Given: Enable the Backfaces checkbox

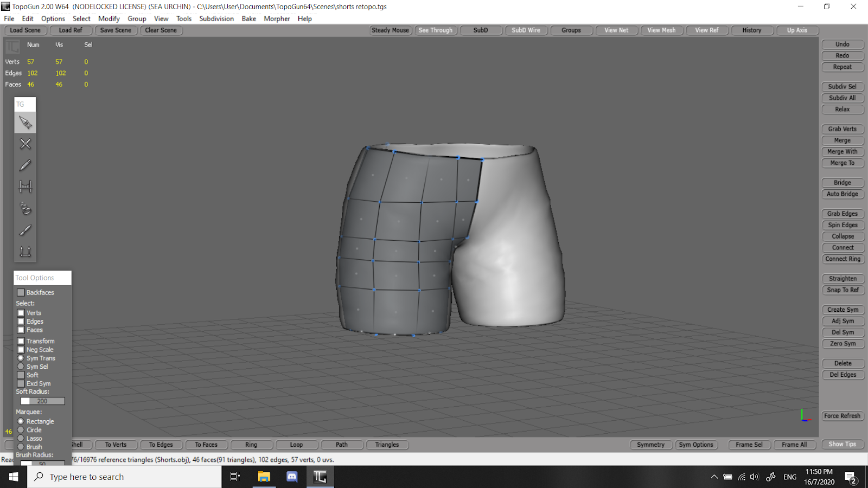Looking at the screenshot, I should [21, 292].
